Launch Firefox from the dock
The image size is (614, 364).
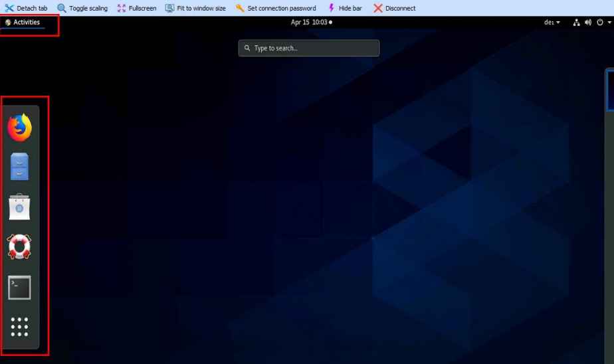click(19, 128)
